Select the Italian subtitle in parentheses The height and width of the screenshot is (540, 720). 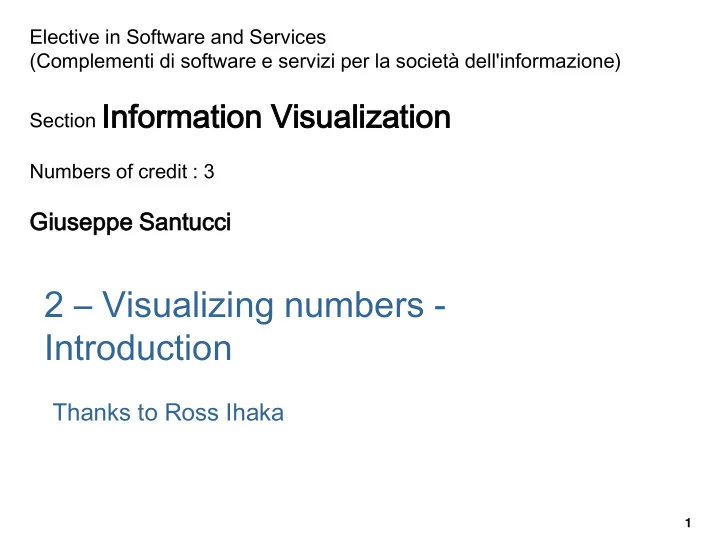(325, 62)
